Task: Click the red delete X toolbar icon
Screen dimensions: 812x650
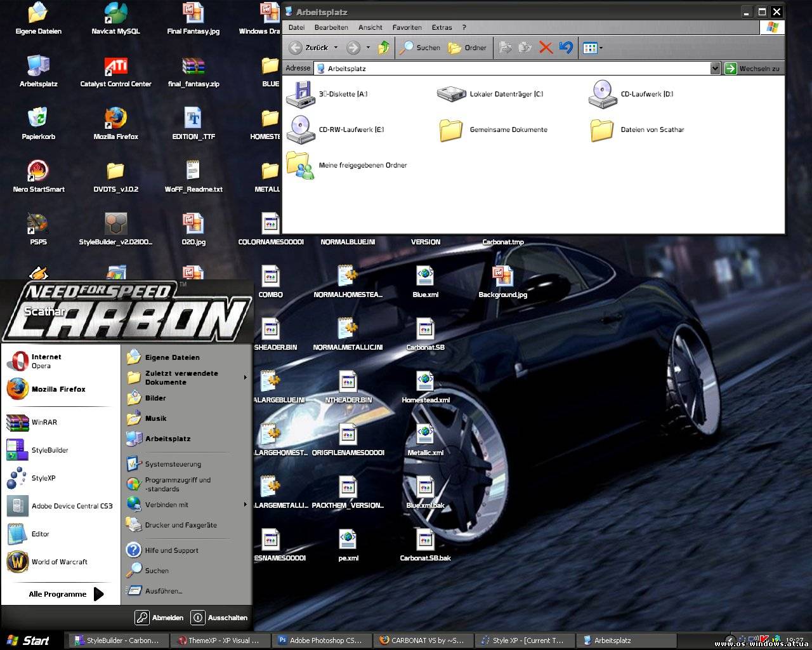Action: click(546, 48)
